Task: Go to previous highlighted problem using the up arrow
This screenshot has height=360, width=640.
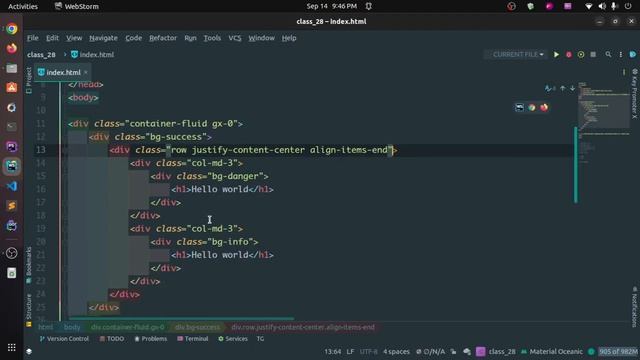Action: (x=563, y=88)
